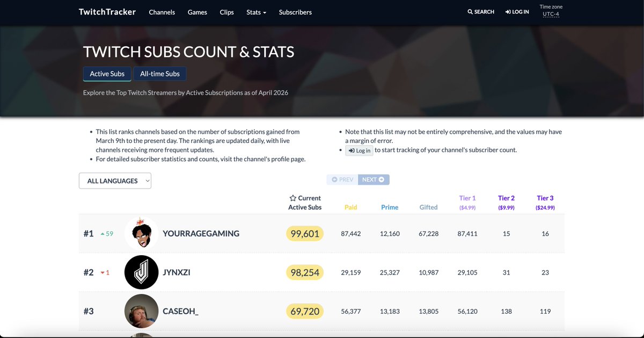644x338 pixels.
Task: Select the Active Subs tab
Action: pos(107,74)
